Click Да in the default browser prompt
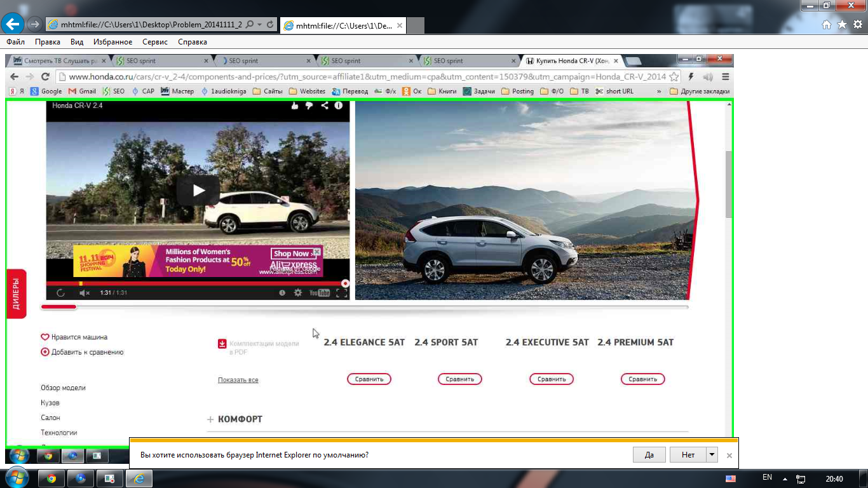This screenshot has height=488, width=868. click(649, 455)
